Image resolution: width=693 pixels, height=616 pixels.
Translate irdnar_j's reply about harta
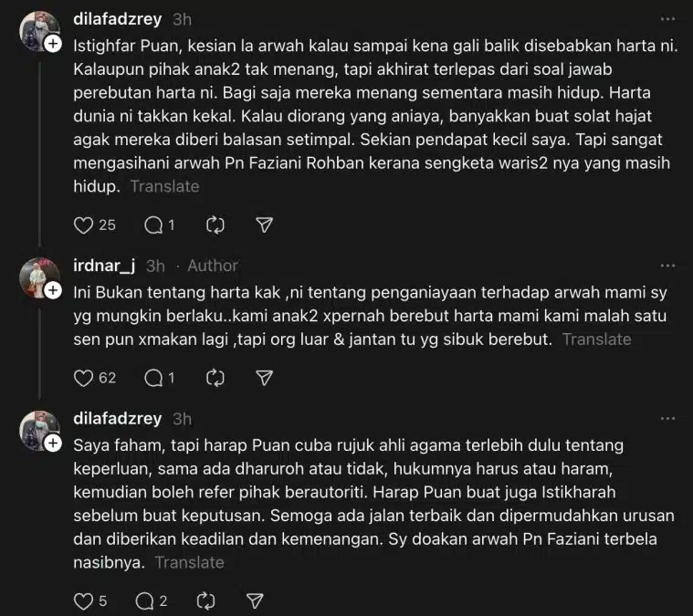point(596,339)
